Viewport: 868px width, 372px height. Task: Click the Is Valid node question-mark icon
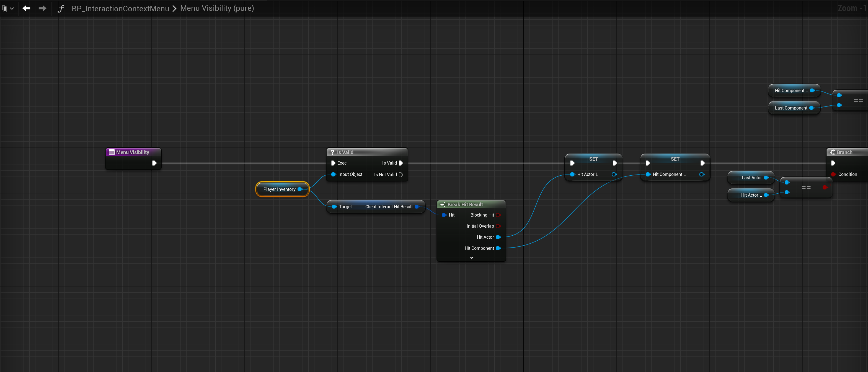coord(332,152)
